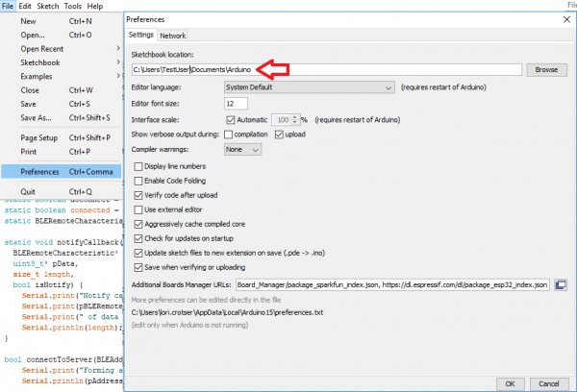The height and width of the screenshot is (392, 577).
Task: Choose Open... from the File menu
Action: pyautogui.click(x=62, y=35)
